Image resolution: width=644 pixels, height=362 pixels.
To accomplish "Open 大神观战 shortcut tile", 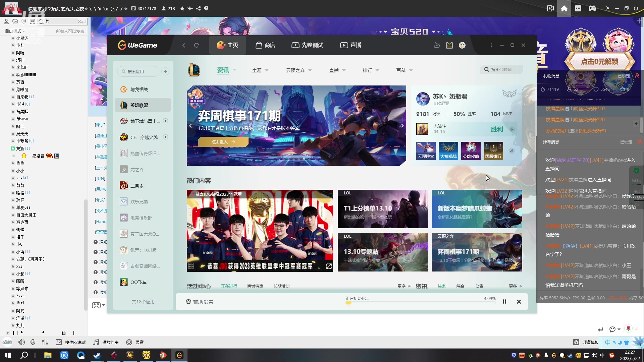I will (x=448, y=150).
